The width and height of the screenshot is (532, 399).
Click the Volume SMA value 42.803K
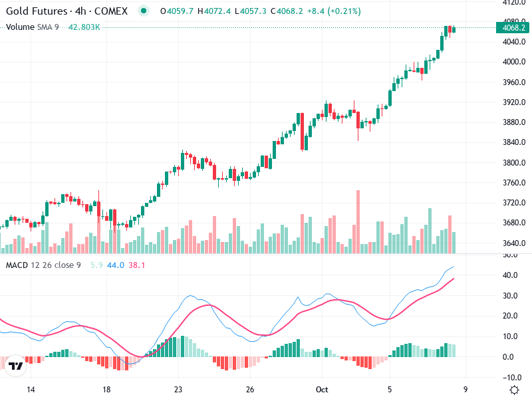(x=84, y=27)
